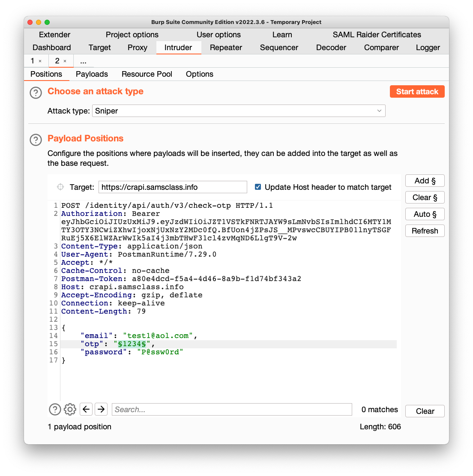
Task: Click the Clear § button
Action: coord(425,198)
